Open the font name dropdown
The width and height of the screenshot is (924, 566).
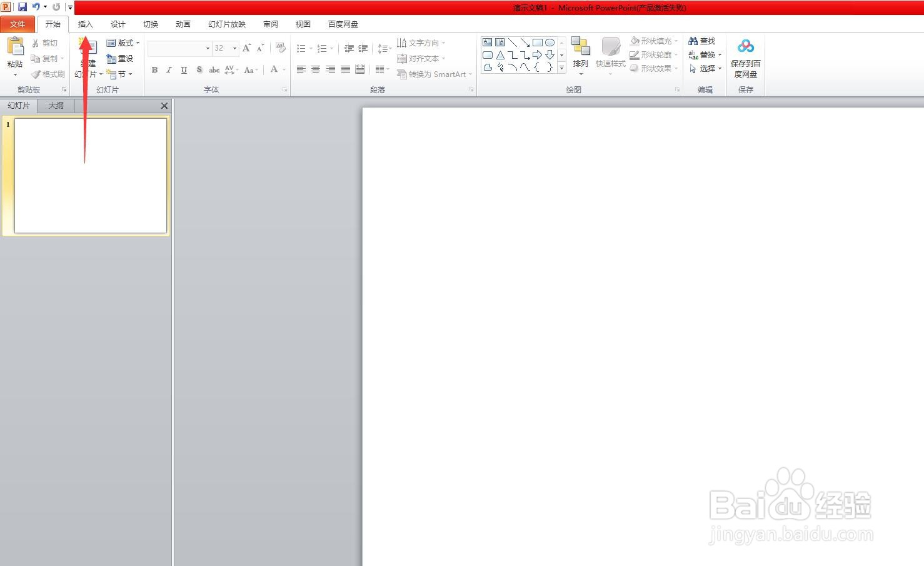pos(208,48)
